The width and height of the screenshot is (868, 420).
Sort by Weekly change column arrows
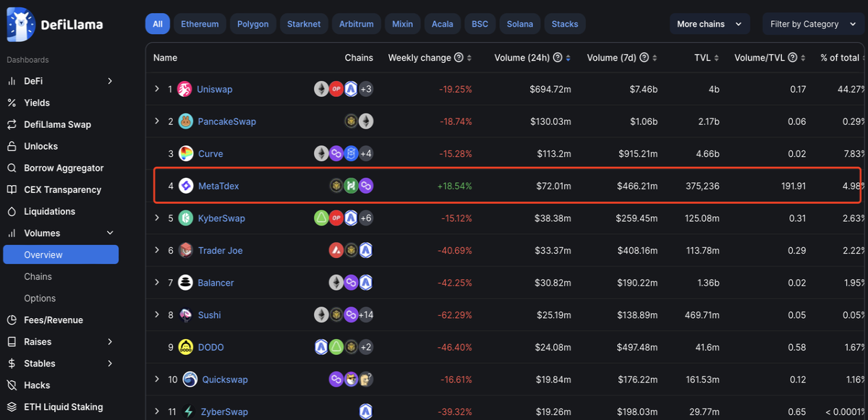pos(469,58)
